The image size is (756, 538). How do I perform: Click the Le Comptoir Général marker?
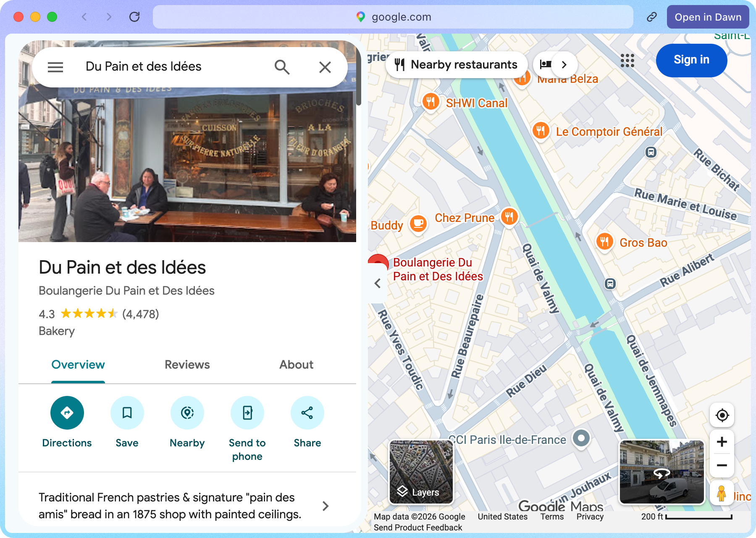pos(541,131)
